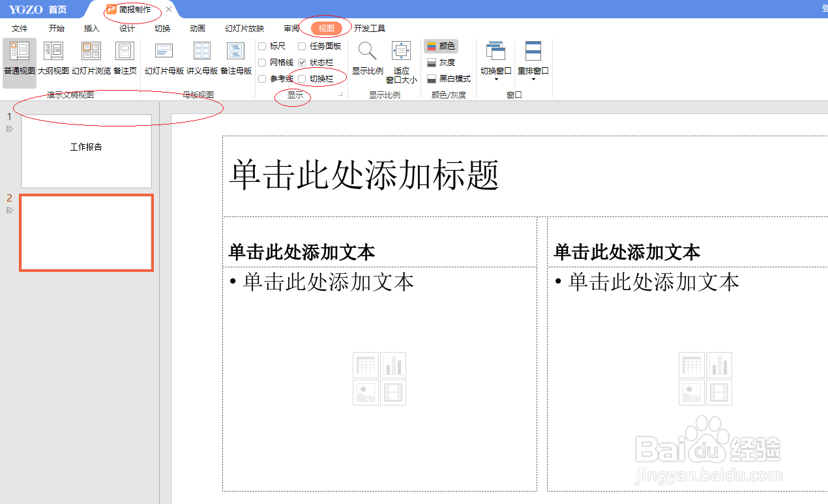Uncheck the Status Bar (状态栏) checkbox

click(x=302, y=63)
